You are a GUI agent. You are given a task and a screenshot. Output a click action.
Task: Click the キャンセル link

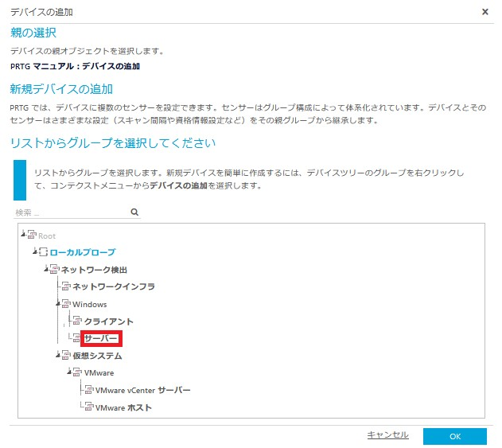tap(387, 435)
